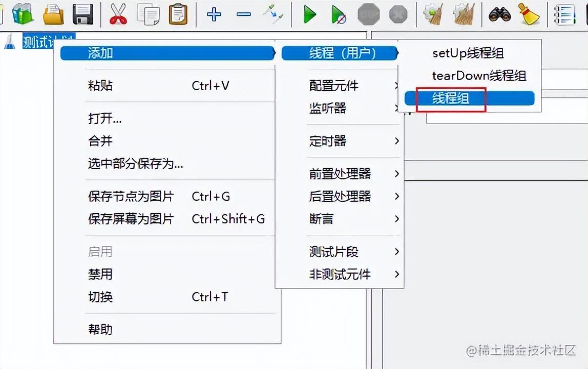Click the gray Shutdown octagon icon
Screen dimensions: 588x369
[398, 14]
